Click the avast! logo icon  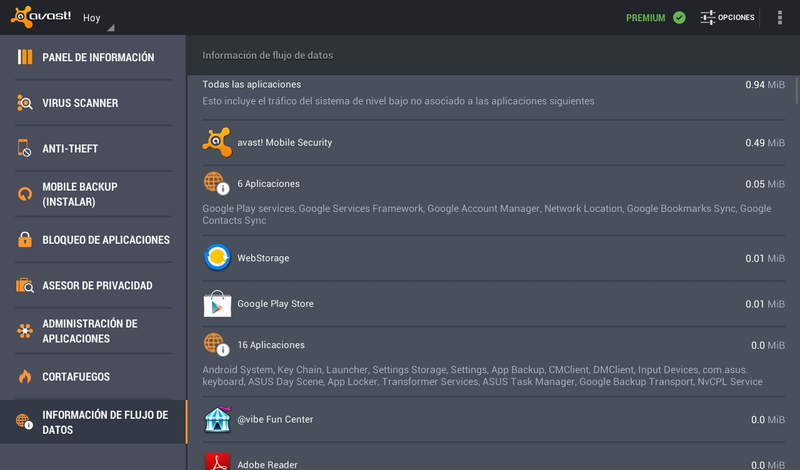click(x=41, y=17)
